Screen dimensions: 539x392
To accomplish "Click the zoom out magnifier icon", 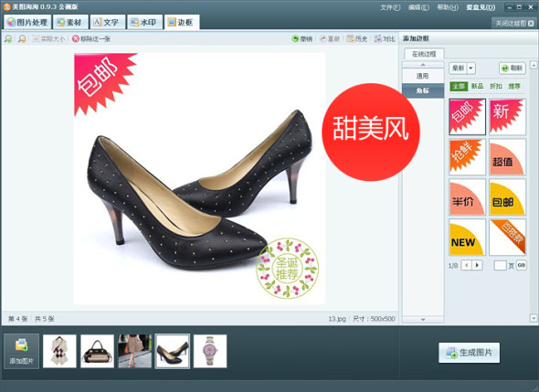I will 22,39.
